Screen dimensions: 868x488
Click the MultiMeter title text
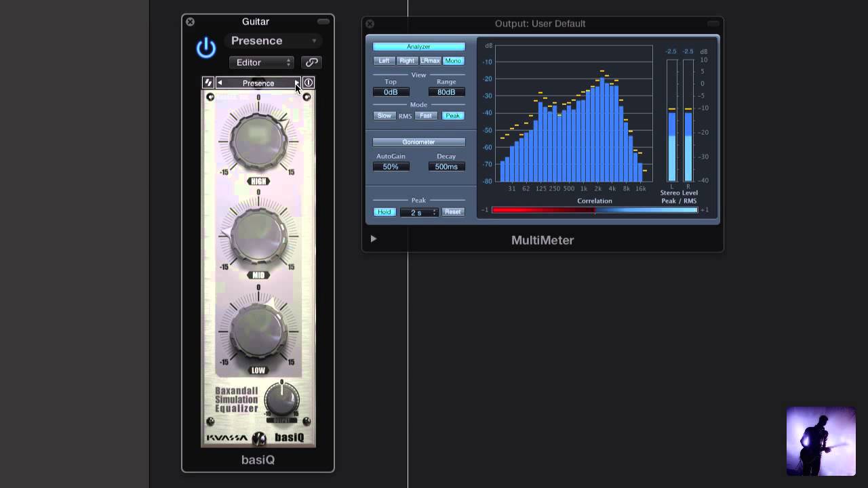[x=542, y=240]
